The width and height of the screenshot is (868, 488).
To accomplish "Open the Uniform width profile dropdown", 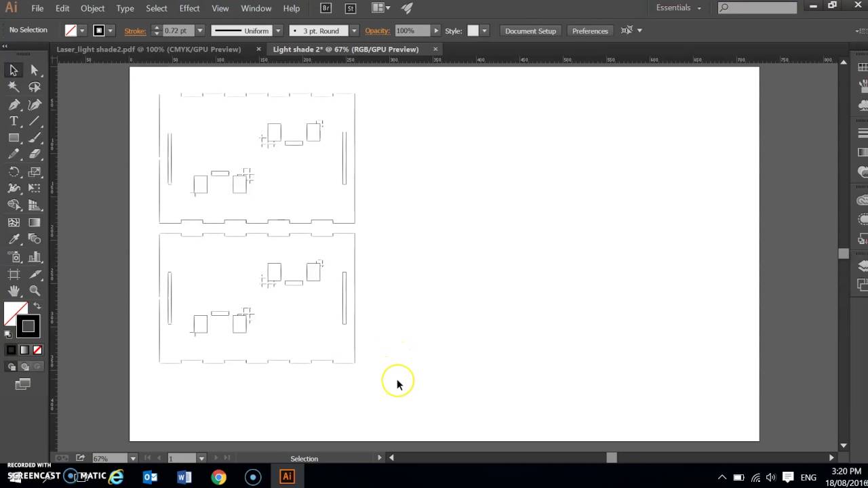I will coord(278,30).
